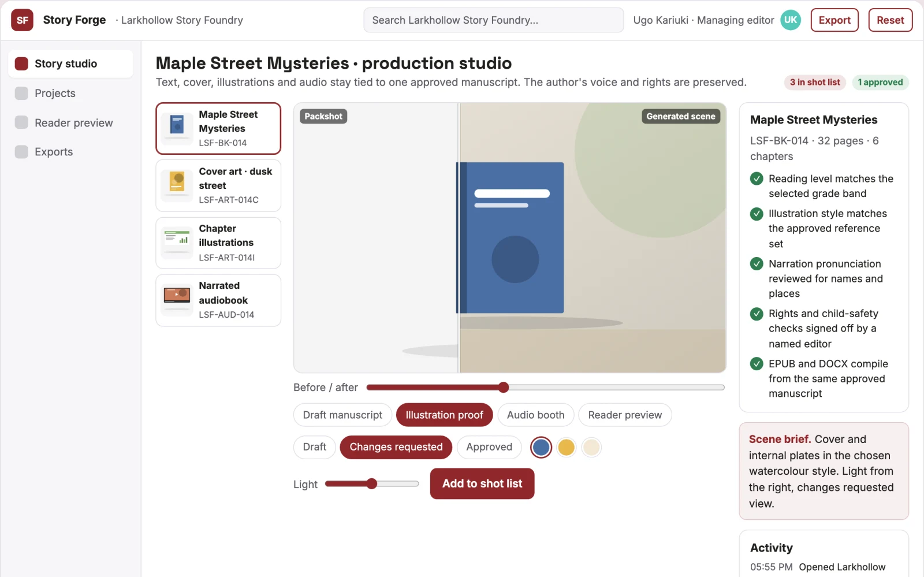
Task: Open the Audio booth tab
Action: click(535, 415)
